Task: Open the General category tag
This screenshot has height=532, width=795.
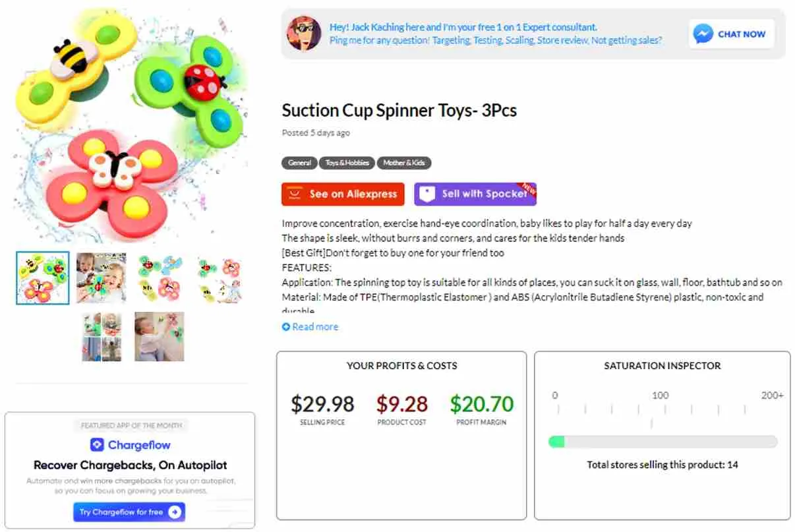Action: [299, 163]
